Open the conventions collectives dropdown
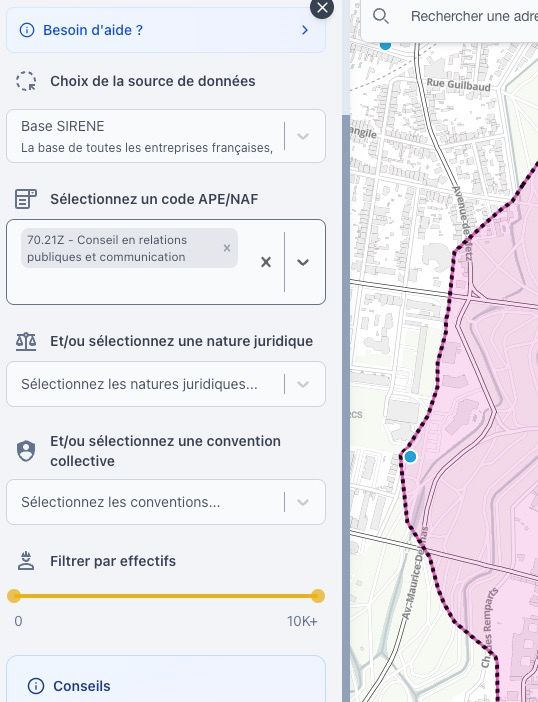 [166, 502]
